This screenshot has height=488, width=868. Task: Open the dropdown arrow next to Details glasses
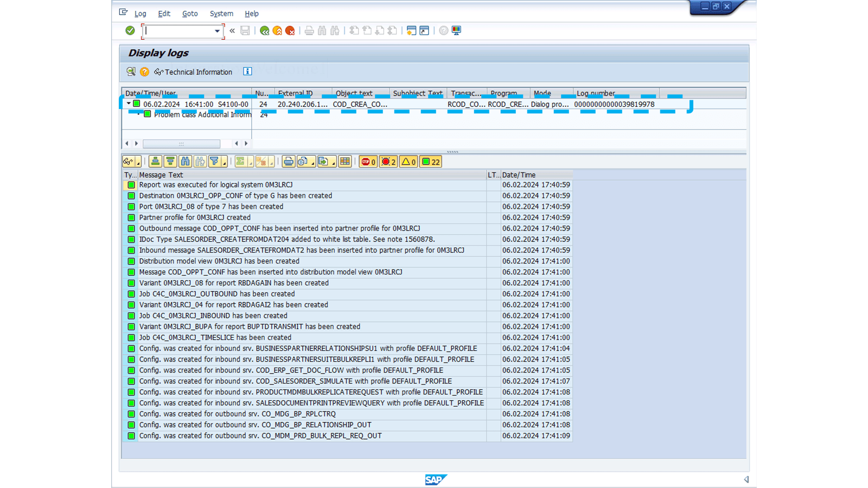click(x=138, y=162)
